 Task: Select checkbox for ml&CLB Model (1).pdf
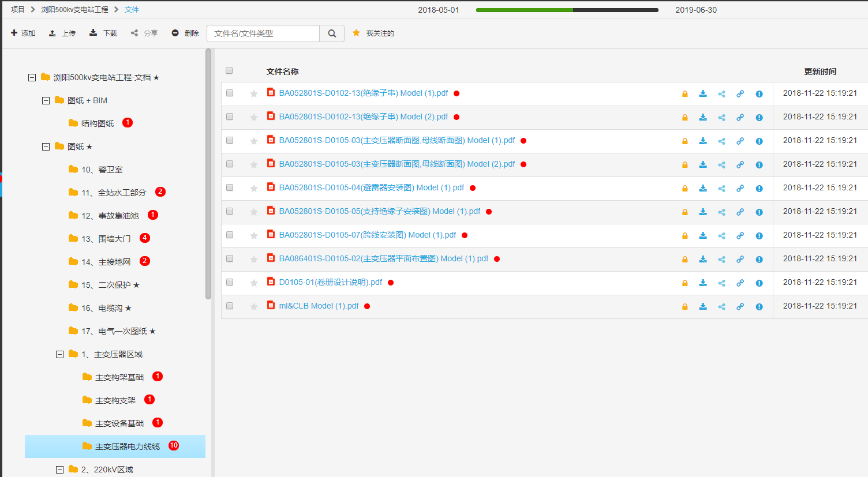[230, 306]
